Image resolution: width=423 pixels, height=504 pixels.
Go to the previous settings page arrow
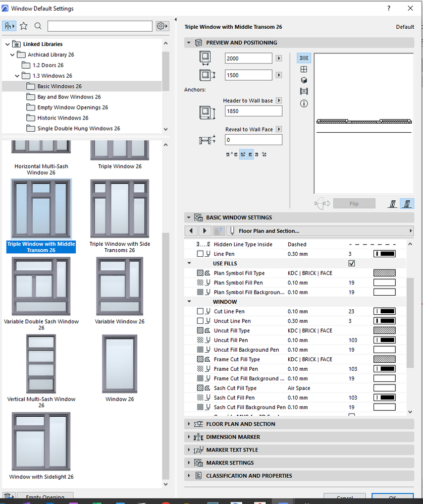[191, 231]
